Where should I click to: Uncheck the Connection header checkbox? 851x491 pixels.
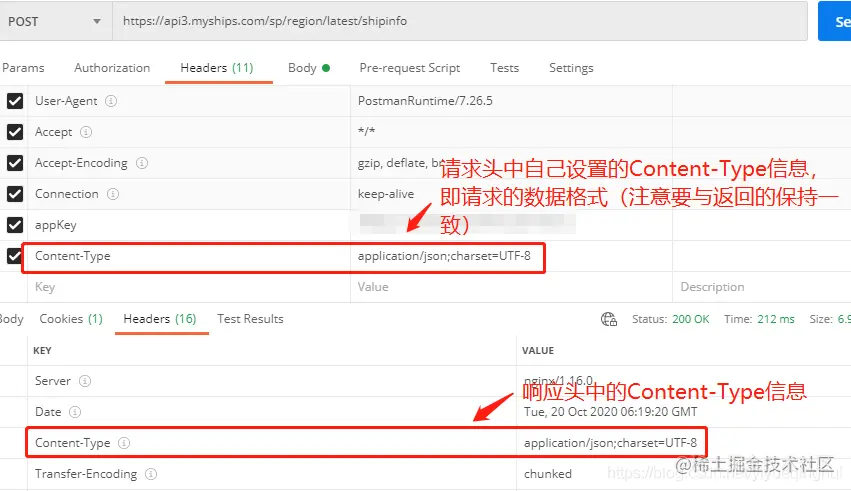(x=15, y=194)
